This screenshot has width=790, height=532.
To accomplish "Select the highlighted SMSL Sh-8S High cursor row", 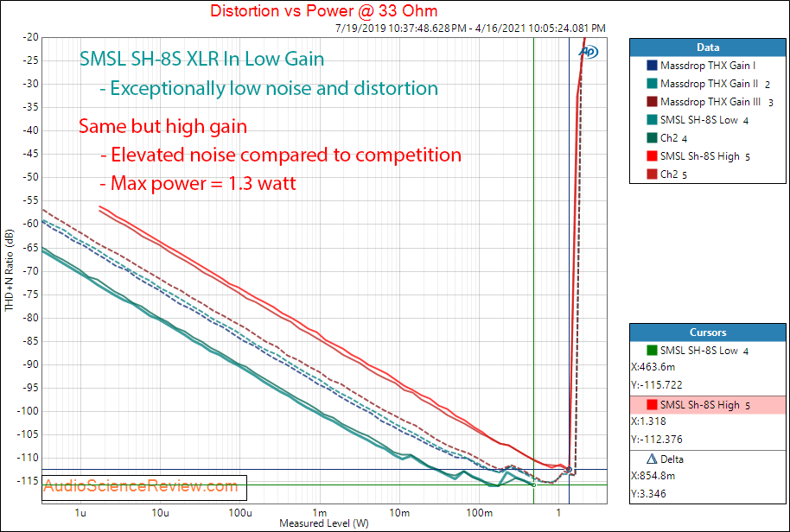I will pos(707,405).
